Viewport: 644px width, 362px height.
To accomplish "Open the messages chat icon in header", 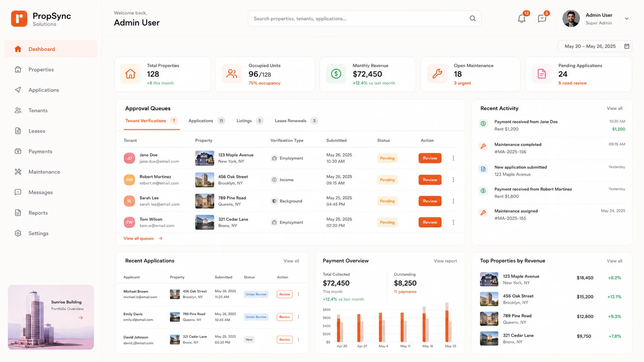I will [x=542, y=18].
